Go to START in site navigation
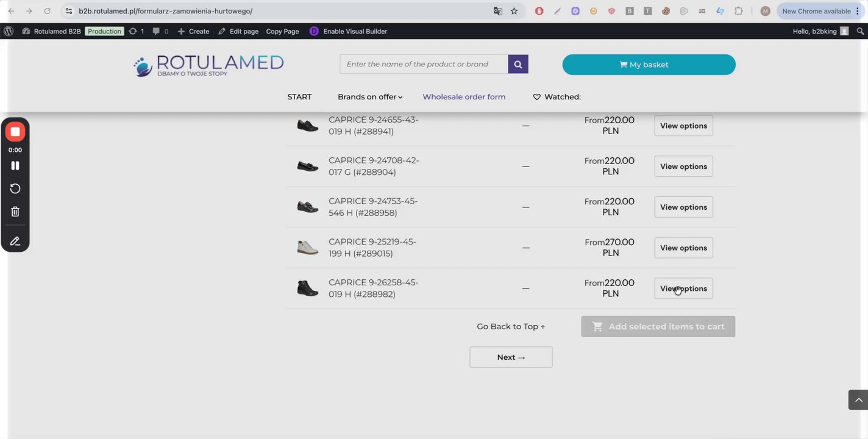The width and height of the screenshot is (868, 439). click(299, 97)
